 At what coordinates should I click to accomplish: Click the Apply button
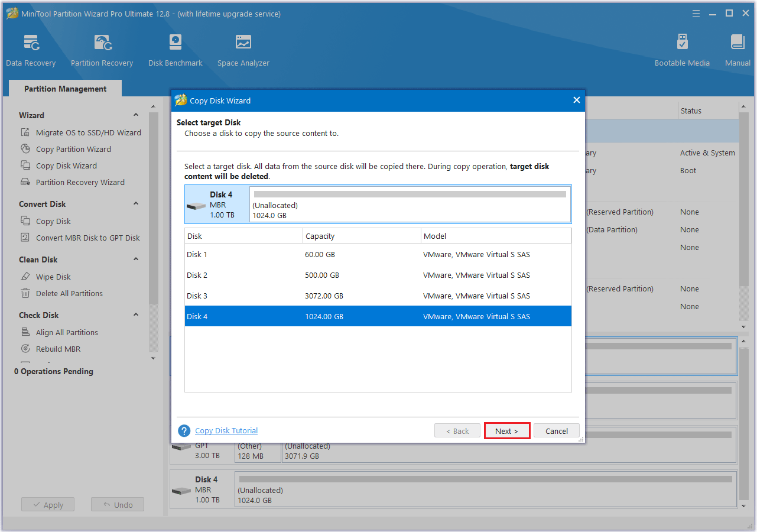[x=48, y=505]
